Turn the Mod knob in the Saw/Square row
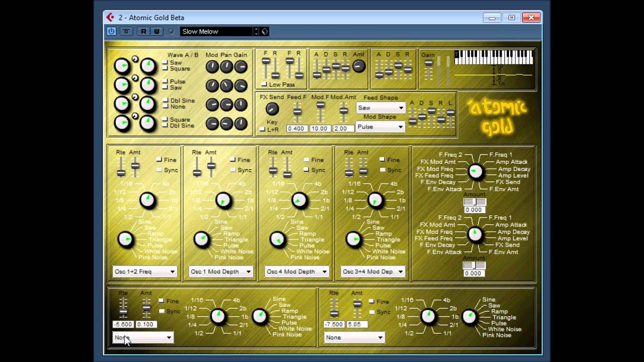The image size is (644, 362). pyautogui.click(x=212, y=66)
